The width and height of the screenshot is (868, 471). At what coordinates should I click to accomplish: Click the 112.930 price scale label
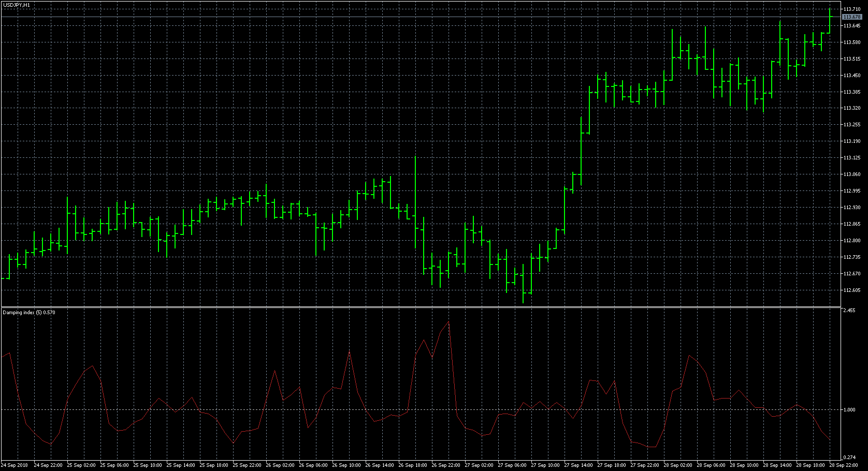pos(852,207)
